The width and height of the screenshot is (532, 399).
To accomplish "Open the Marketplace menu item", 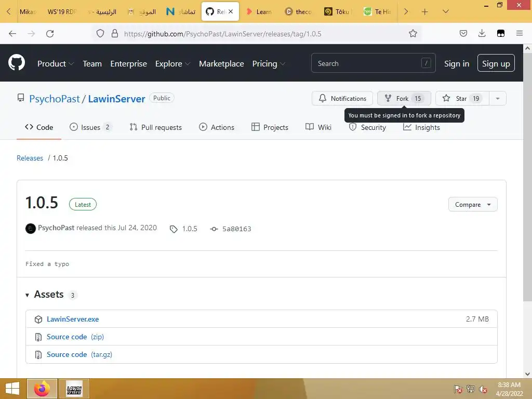I will (x=221, y=63).
